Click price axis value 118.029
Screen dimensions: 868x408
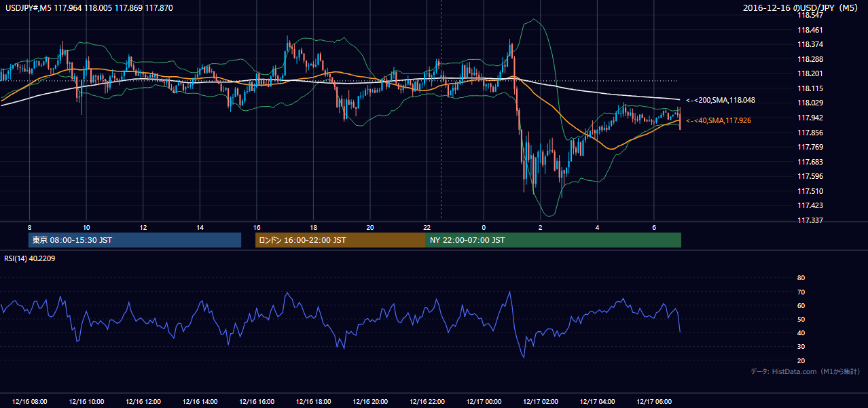pos(810,103)
